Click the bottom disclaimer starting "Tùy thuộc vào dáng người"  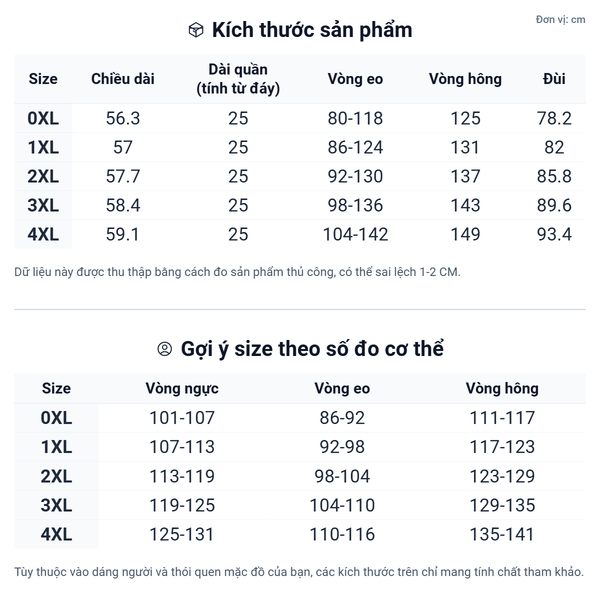pos(299,572)
